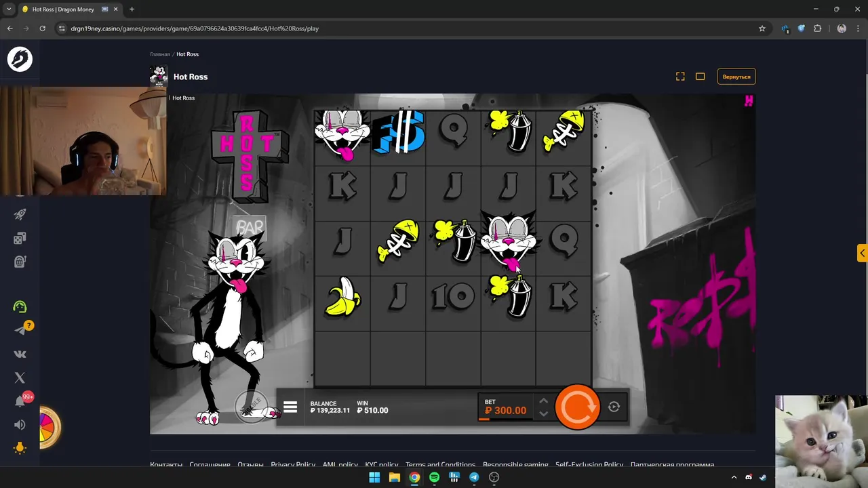
Task: Open Spotify from the taskbar
Action: (x=434, y=477)
